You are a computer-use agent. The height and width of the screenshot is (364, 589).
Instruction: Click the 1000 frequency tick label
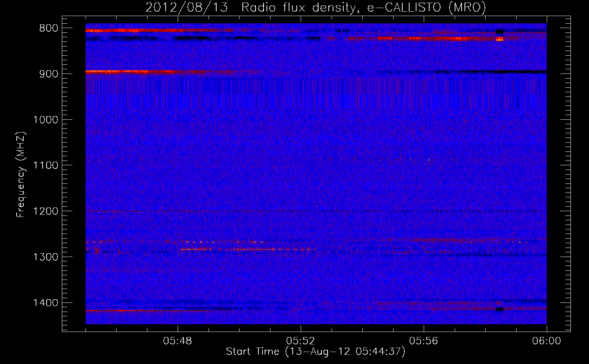pyautogui.click(x=46, y=120)
